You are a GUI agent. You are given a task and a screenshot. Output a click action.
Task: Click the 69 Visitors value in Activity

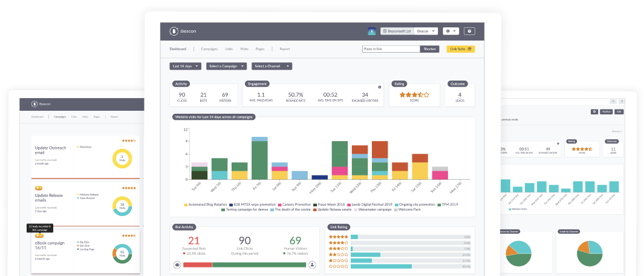[x=225, y=95]
